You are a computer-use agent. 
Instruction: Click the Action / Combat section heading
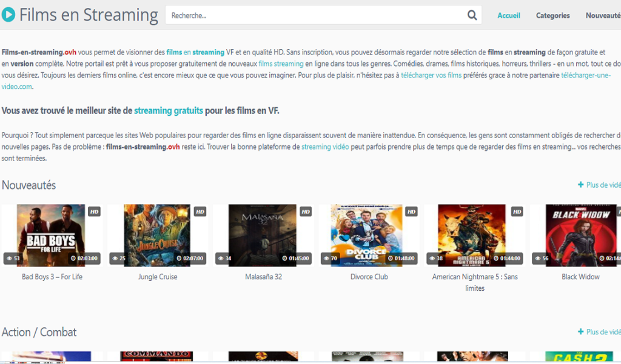pos(39,332)
